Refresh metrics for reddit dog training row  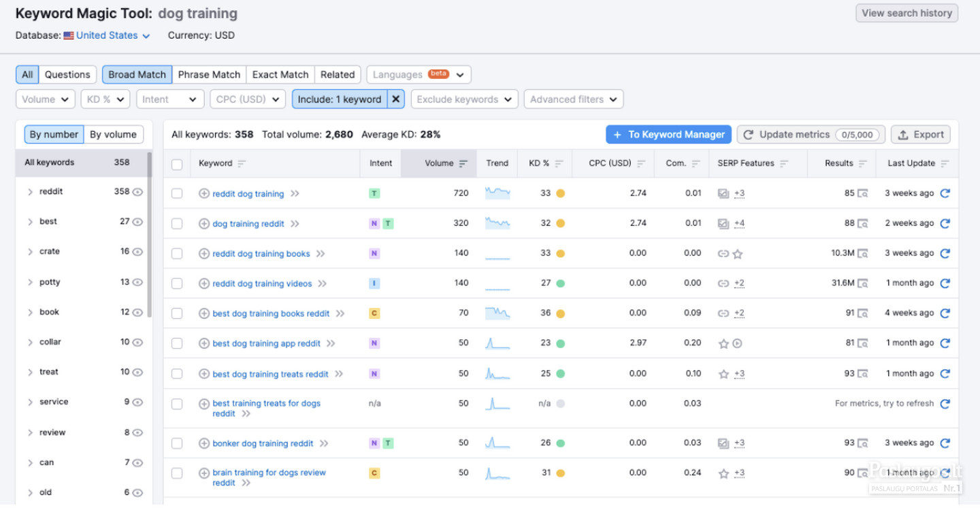tap(945, 193)
